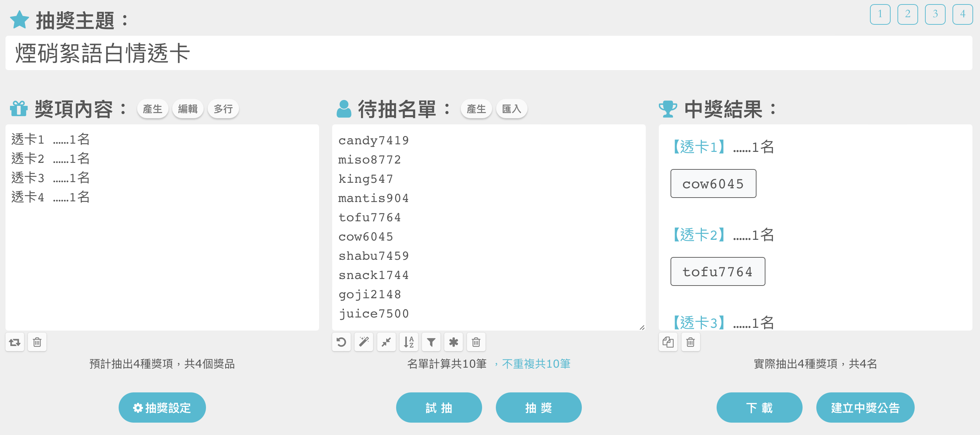Click prize row 透卡3 ......1名 in prize list

[x=51, y=178]
